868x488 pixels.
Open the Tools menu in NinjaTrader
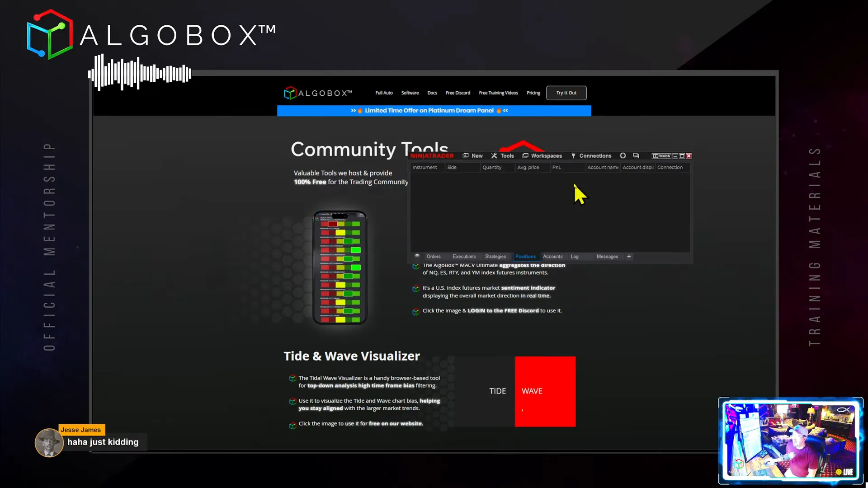click(503, 155)
